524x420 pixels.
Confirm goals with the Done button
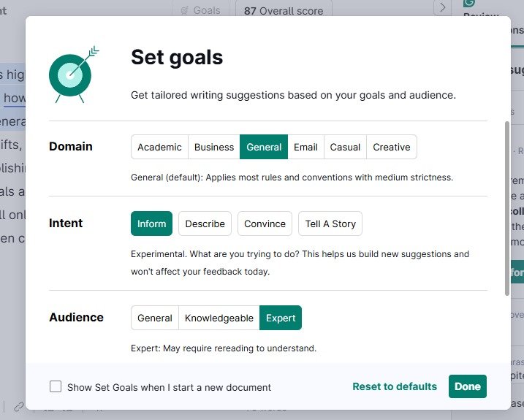click(x=468, y=386)
